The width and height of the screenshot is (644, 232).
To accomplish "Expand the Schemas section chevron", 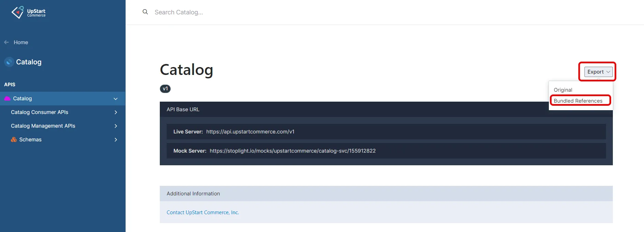I will click(116, 140).
